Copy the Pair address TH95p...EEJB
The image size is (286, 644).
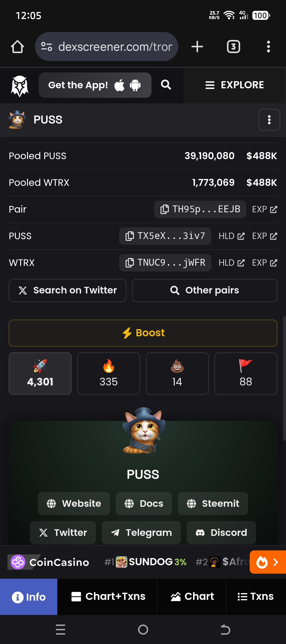pos(200,209)
